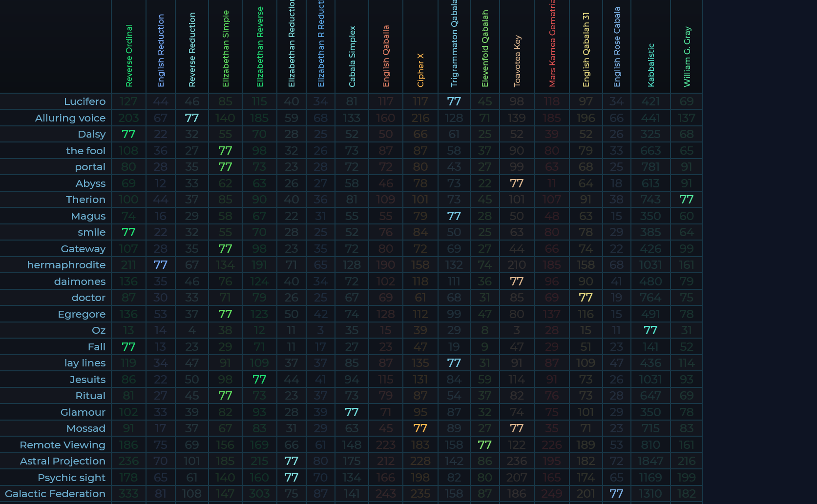
Task: Select the 1847 value in Astral Projection row
Action: (x=650, y=461)
